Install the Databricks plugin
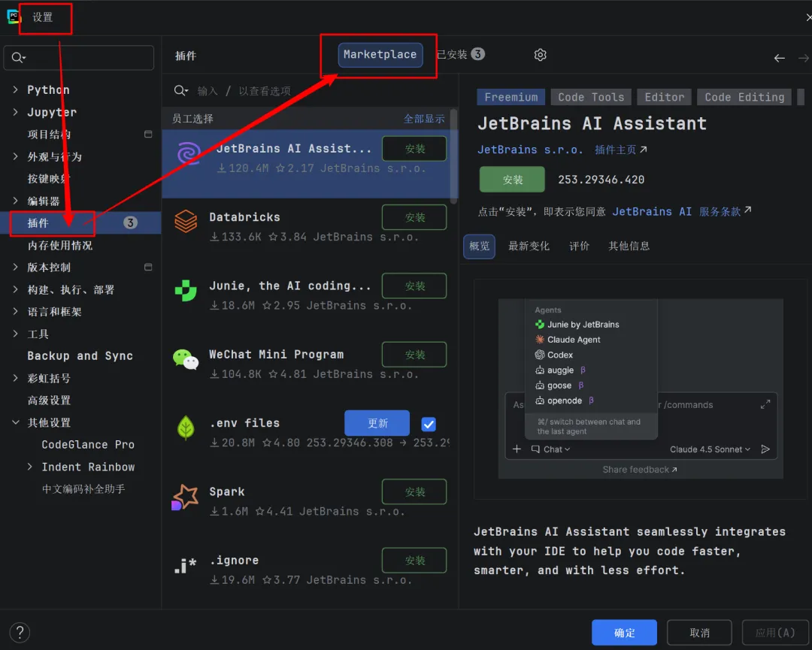 414,217
